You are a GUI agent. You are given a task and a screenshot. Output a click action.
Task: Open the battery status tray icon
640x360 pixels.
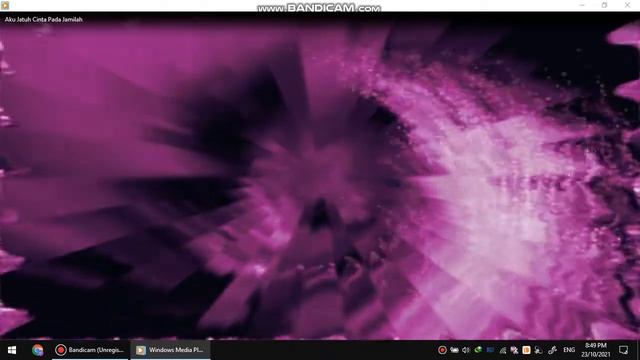click(454, 350)
